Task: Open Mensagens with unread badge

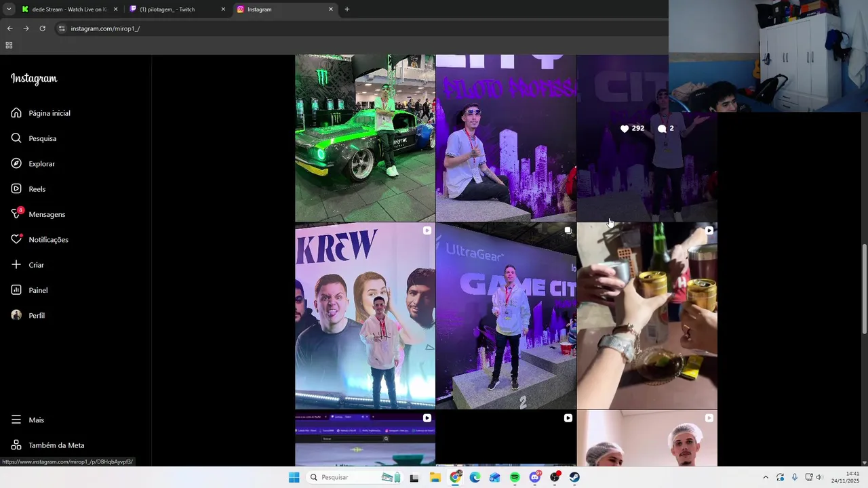Action: 38,214
